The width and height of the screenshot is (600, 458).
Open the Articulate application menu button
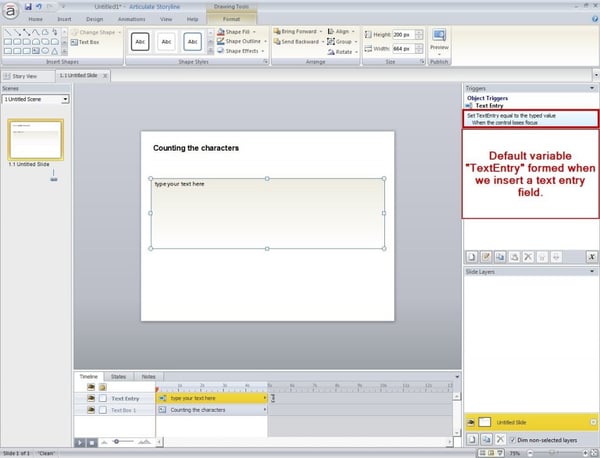[x=11, y=11]
